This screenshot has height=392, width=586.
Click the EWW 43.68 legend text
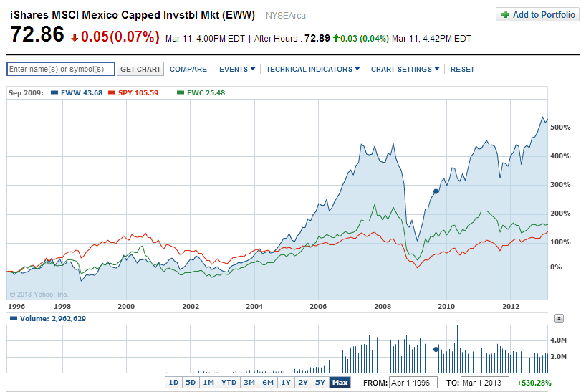coord(82,92)
